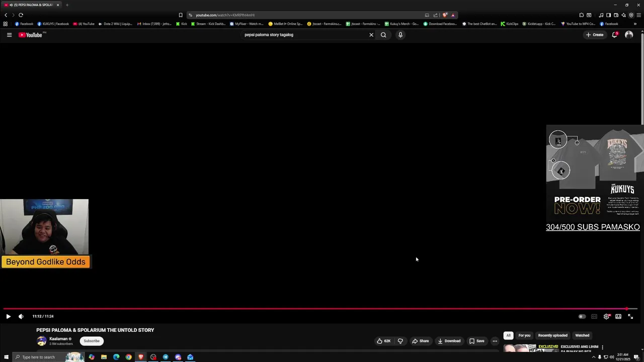Select the Watched chip
Screen dimensions: 644x362
pos(582,335)
